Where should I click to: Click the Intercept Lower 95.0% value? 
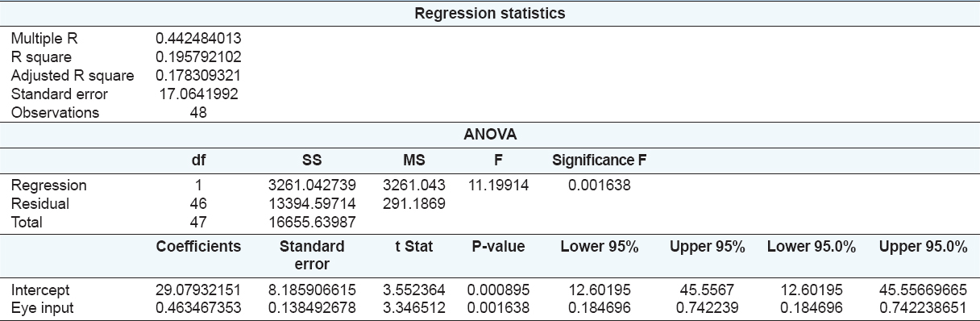(x=806, y=290)
